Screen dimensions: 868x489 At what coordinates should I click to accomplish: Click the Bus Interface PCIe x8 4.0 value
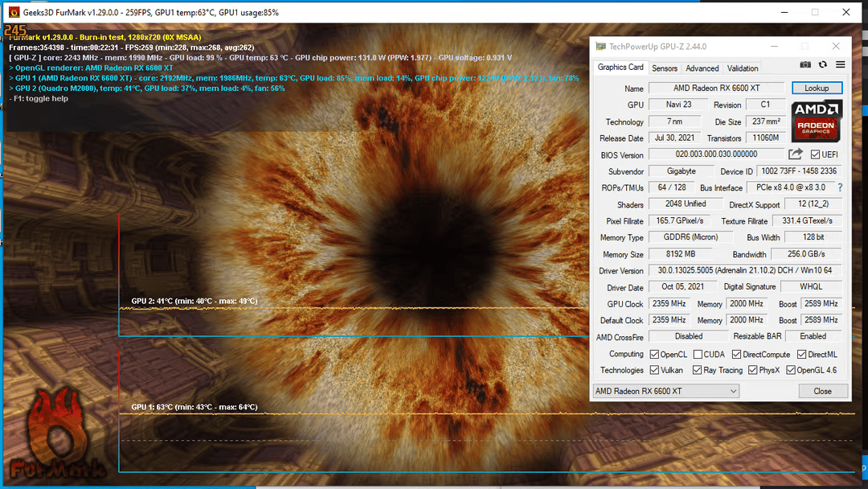(791, 187)
